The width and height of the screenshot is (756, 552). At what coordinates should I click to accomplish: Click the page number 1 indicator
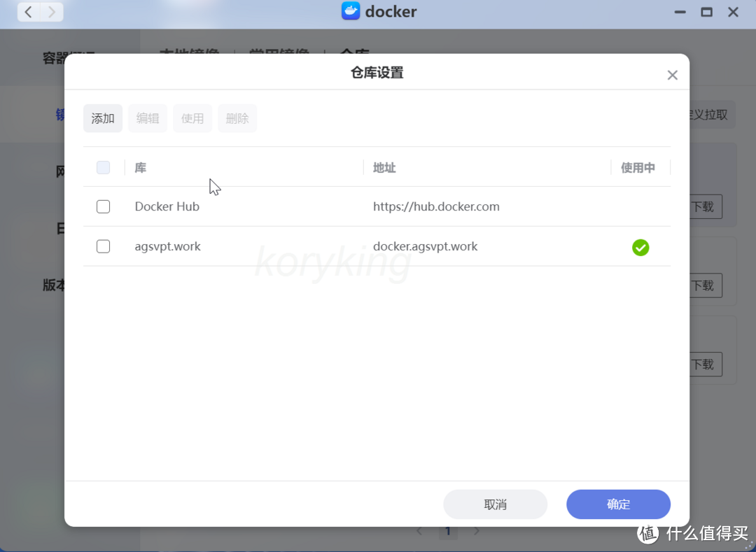click(x=448, y=531)
